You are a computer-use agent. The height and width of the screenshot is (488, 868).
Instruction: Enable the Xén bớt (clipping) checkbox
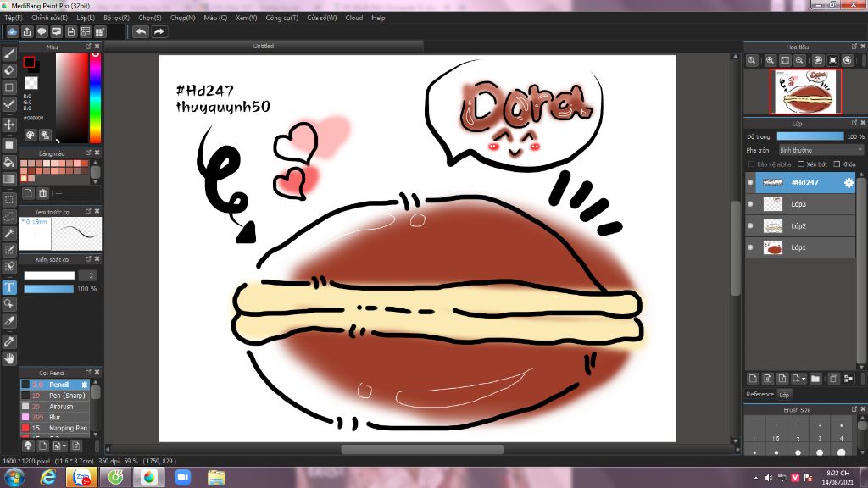pos(800,164)
